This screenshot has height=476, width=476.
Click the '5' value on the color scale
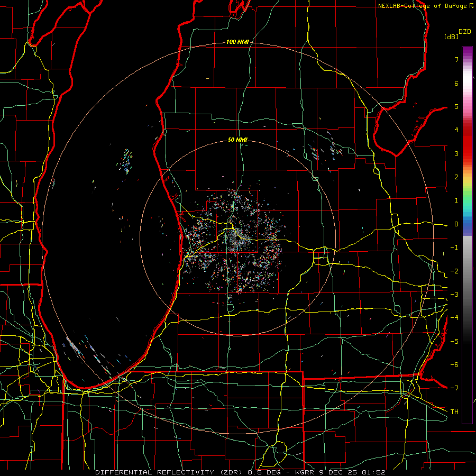click(456, 106)
